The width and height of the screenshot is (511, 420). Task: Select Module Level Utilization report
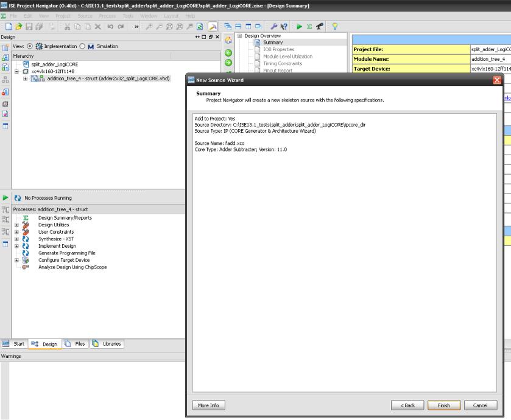pyautogui.click(x=287, y=57)
